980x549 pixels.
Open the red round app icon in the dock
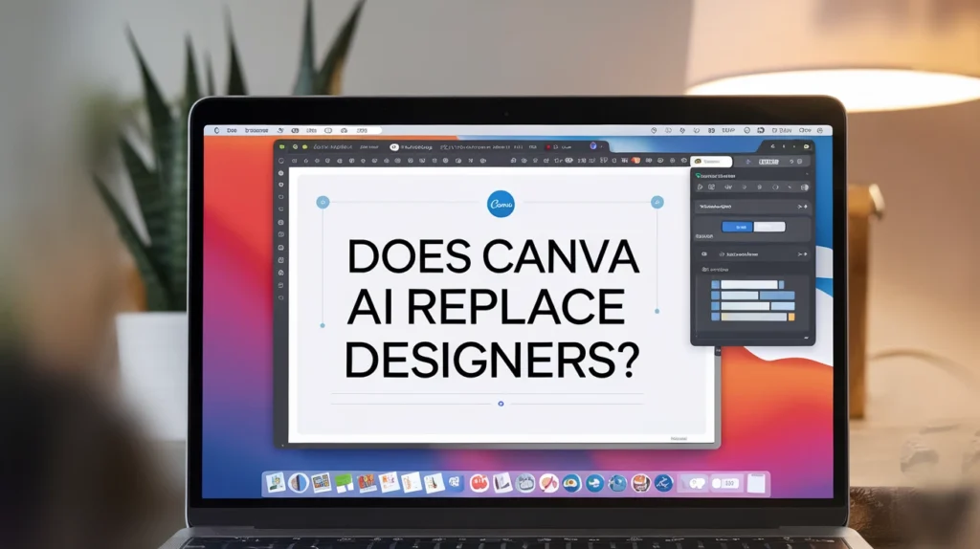coord(479,483)
